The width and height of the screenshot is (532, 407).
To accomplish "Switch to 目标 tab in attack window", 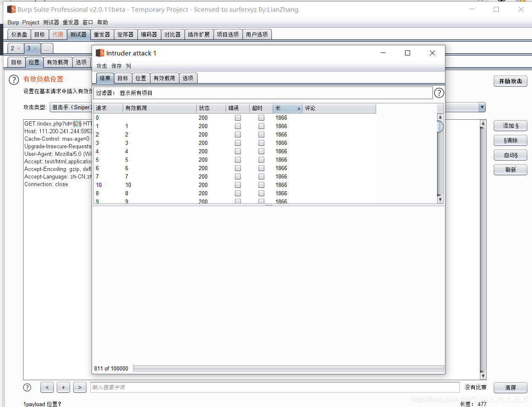I will coord(123,78).
